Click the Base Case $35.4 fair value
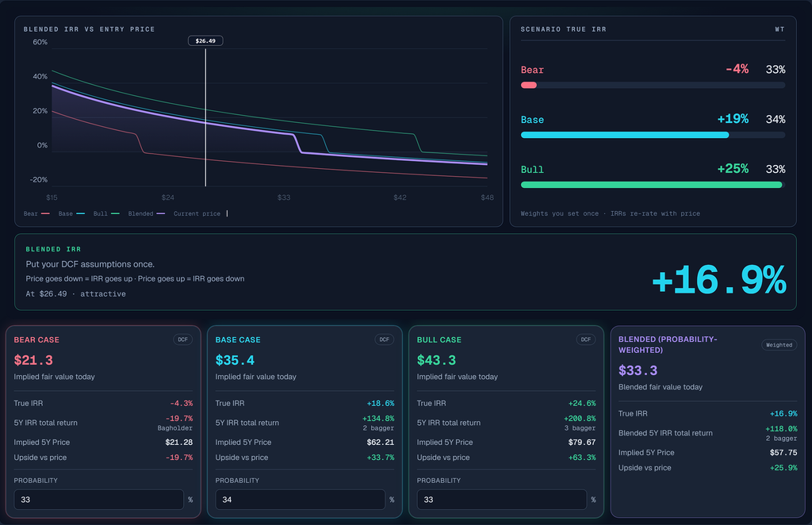 (235, 360)
